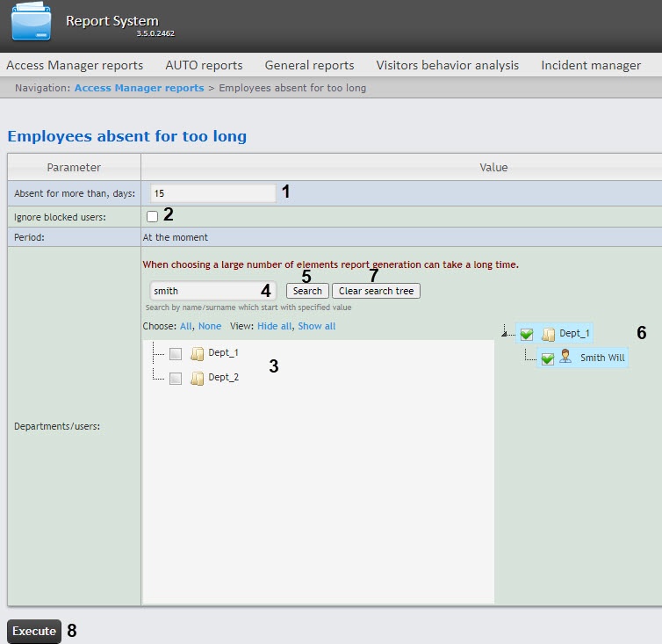This screenshot has width=662, height=644.
Task: Click the Smith Will user icon
Action: tap(567, 358)
